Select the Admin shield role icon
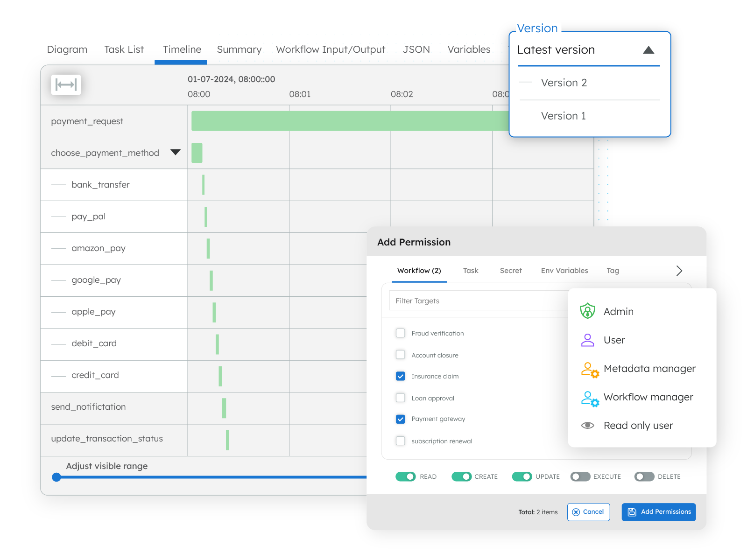 (x=587, y=311)
